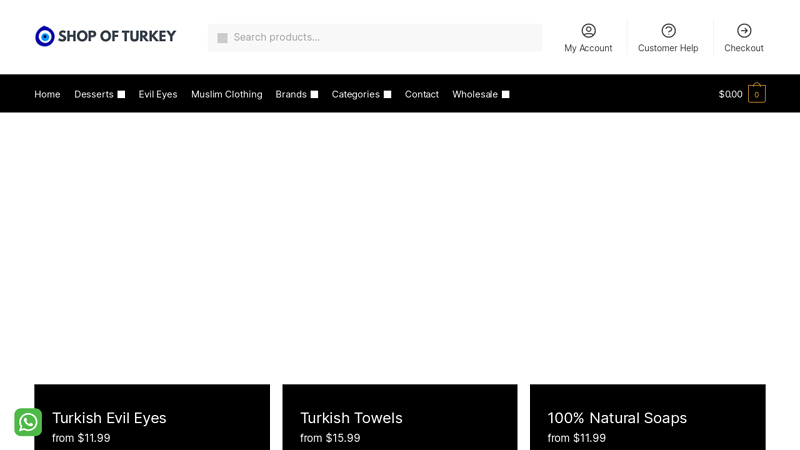Screen dimensions: 800x450
Task: Click 'from $11.99' under Natural Soaps
Action: click(577, 438)
